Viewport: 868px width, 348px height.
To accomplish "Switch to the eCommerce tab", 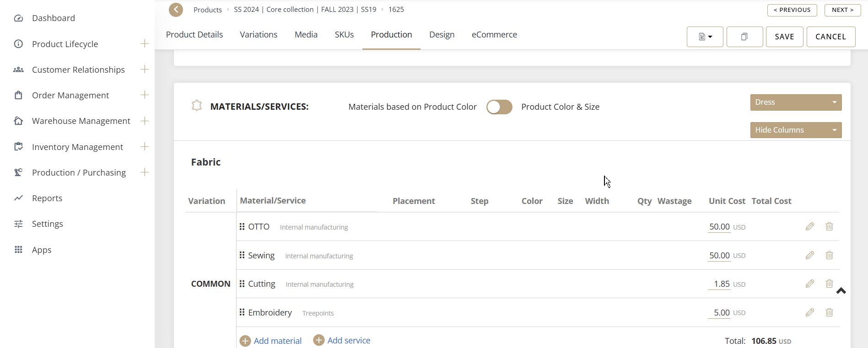I will tap(494, 35).
